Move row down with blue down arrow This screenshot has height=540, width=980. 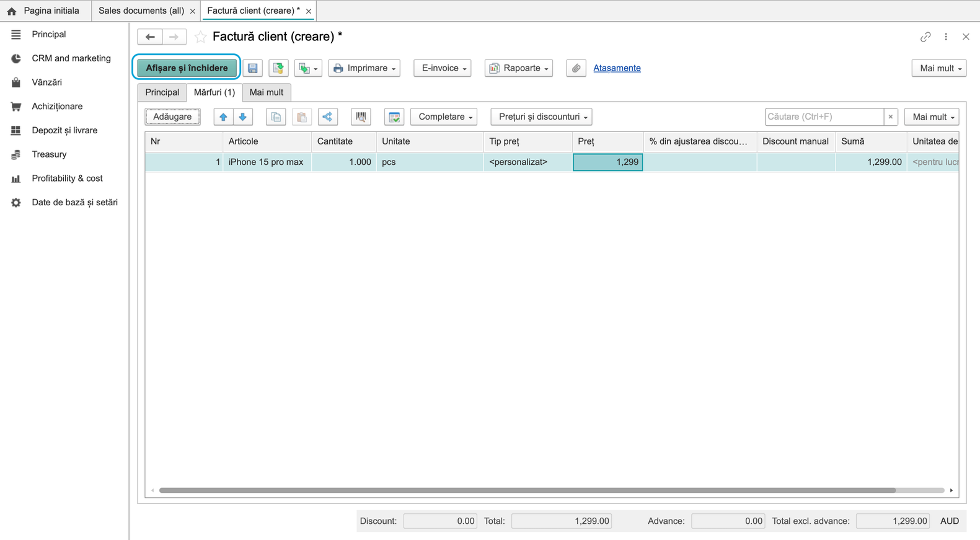[243, 117]
